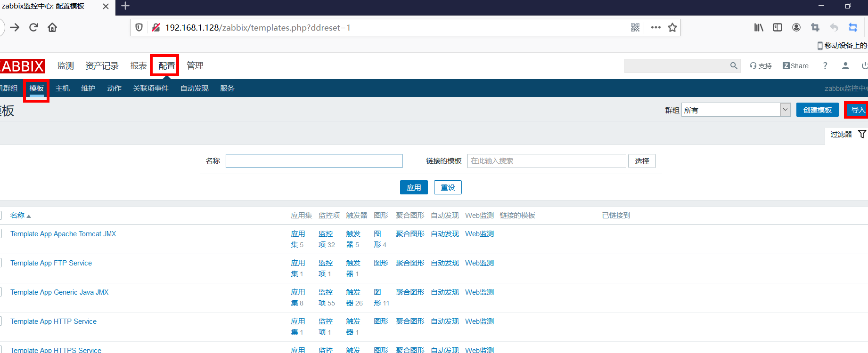Switch to the 自动发现 submenu tab

[x=194, y=88]
